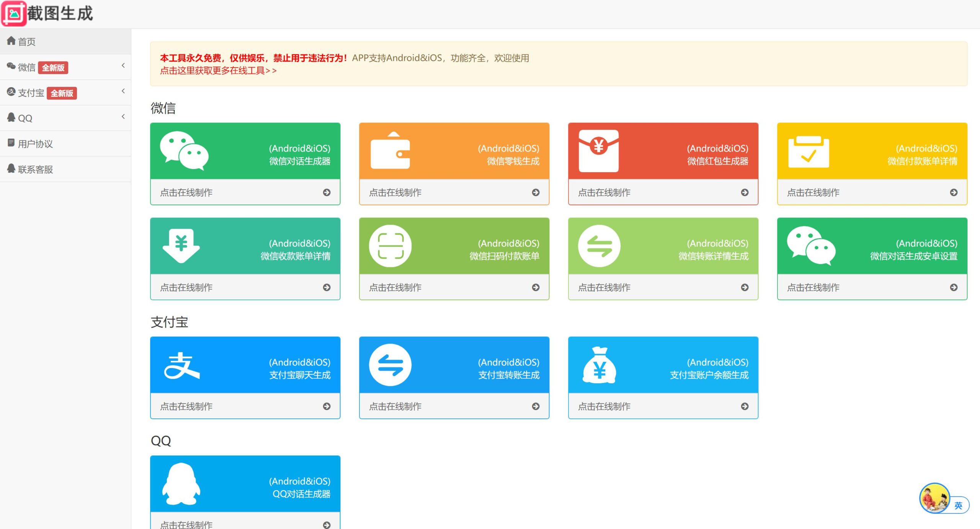
Task: Click the arrow circle under 微信扫码付款账单
Action: 536,287
